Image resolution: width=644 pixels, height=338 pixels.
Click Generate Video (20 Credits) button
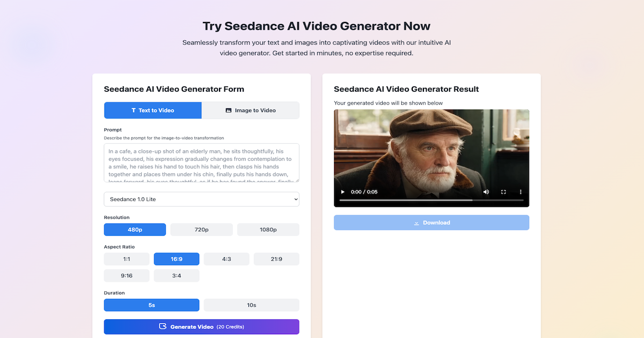click(x=202, y=327)
